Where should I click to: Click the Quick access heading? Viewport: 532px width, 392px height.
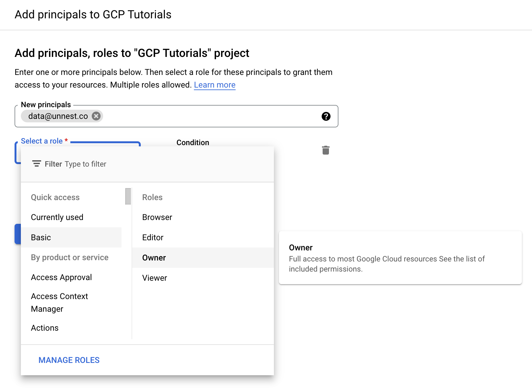coord(55,197)
